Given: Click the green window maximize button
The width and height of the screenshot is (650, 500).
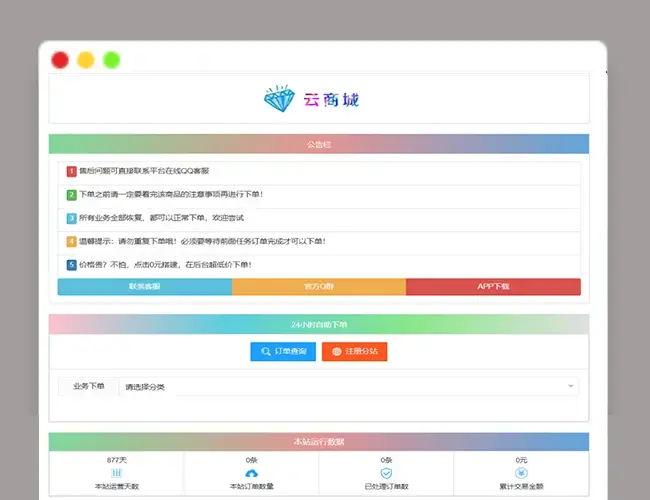Looking at the screenshot, I should coord(112,60).
